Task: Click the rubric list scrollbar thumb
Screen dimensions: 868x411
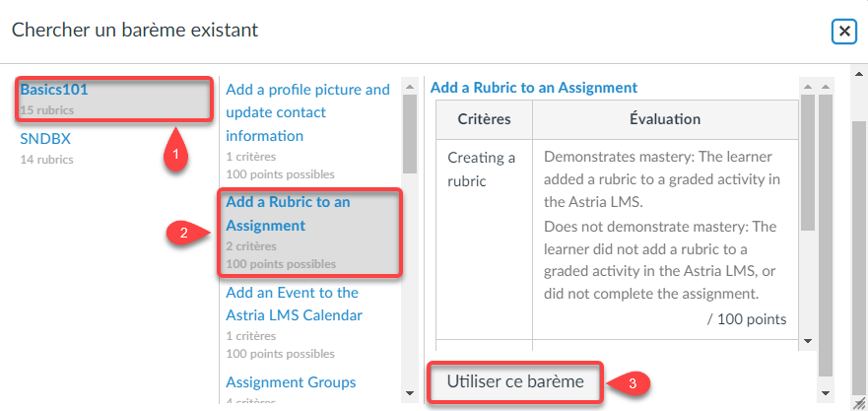Action: tap(410, 133)
